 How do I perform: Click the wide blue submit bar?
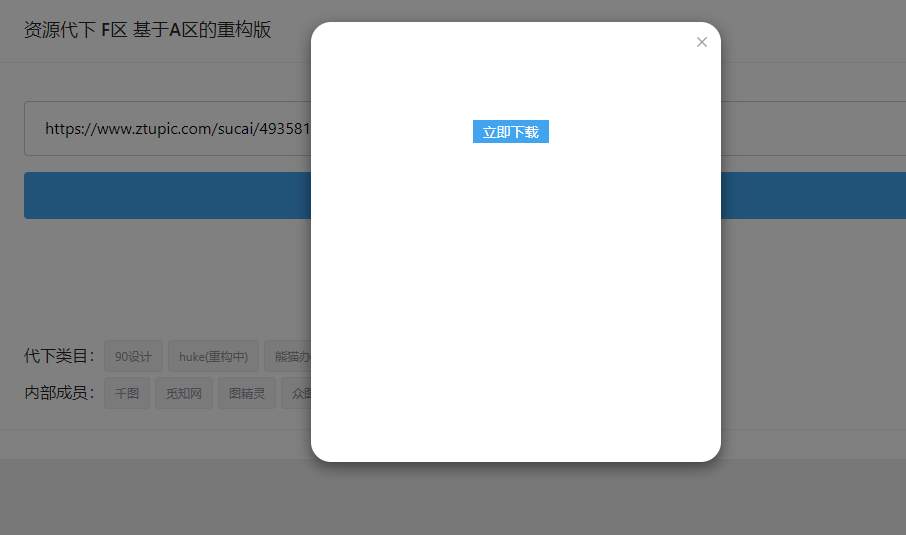168,195
